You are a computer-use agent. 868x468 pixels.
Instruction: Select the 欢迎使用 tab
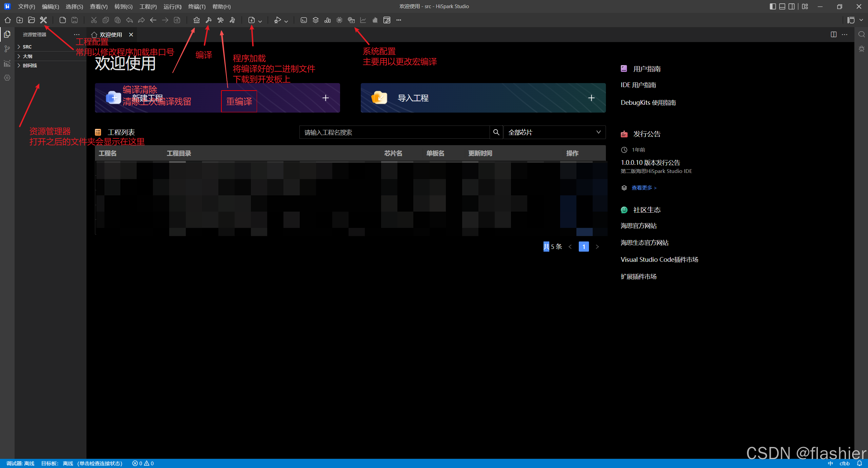[111, 35]
